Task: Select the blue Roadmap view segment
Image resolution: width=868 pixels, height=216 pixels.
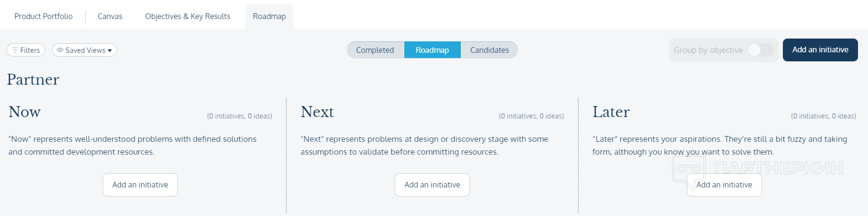Action: [x=432, y=50]
